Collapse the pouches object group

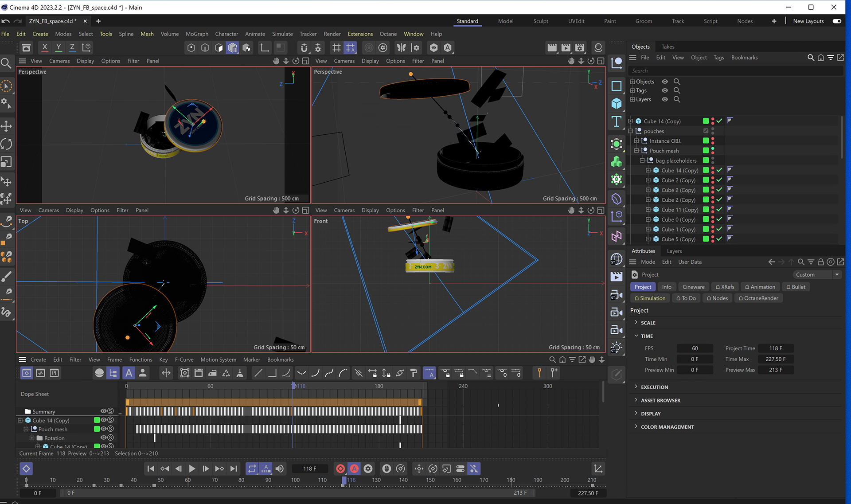[631, 131]
